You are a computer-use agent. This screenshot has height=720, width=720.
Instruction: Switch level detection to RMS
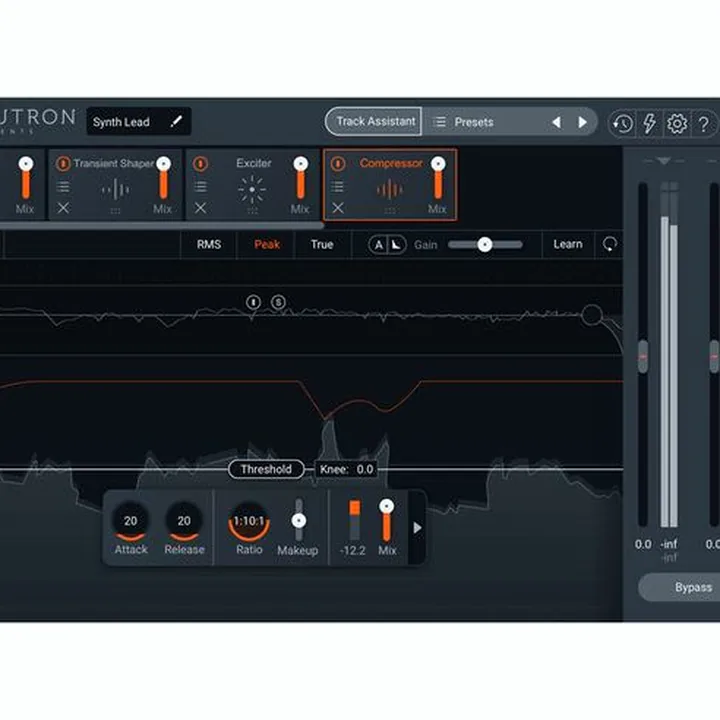209,244
